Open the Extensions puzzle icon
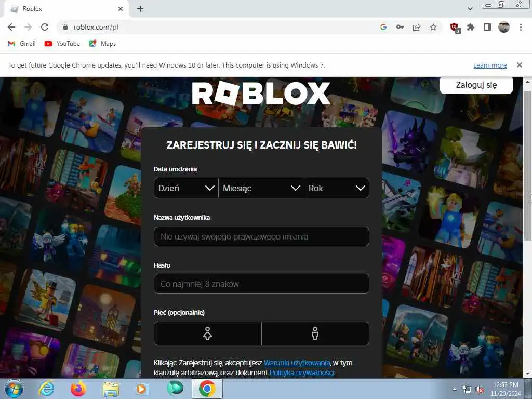The height and width of the screenshot is (399, 532). 471,27
